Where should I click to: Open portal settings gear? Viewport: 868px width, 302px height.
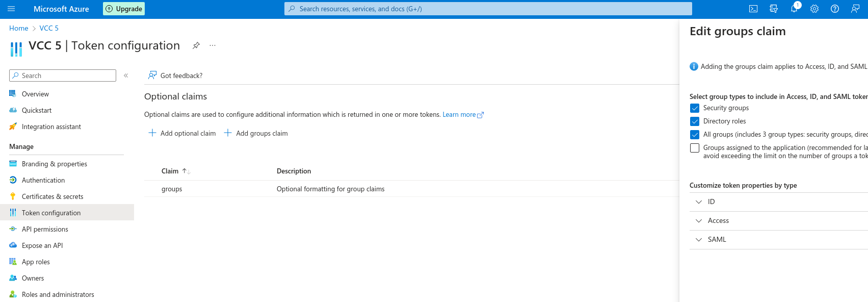pyautogui.click(x=814, y=9)
